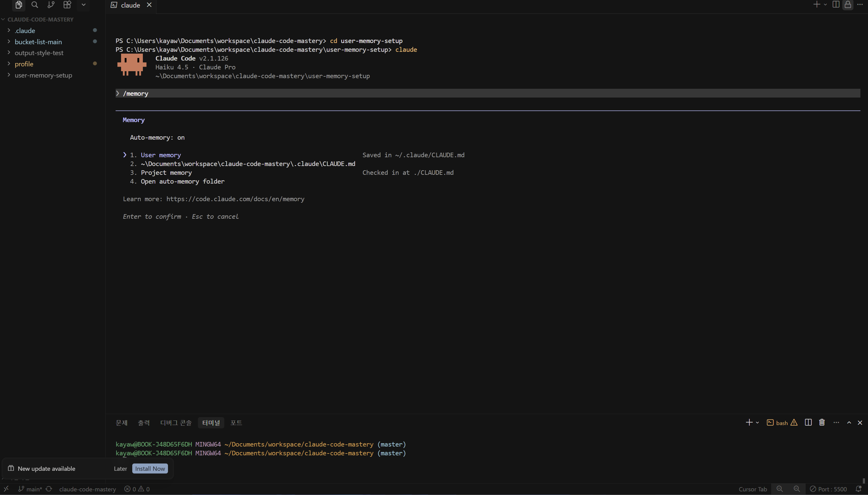868x495 pixels.
Task: Select 'Open auto-memory folder' option
Action: coord(177,181)
